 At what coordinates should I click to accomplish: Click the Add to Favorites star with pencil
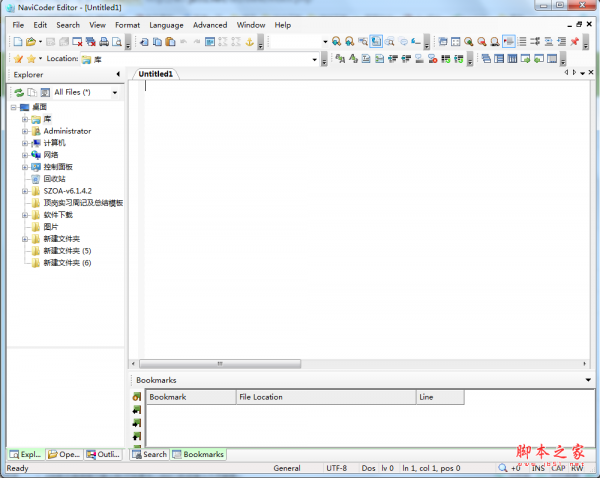pos(18,59)
